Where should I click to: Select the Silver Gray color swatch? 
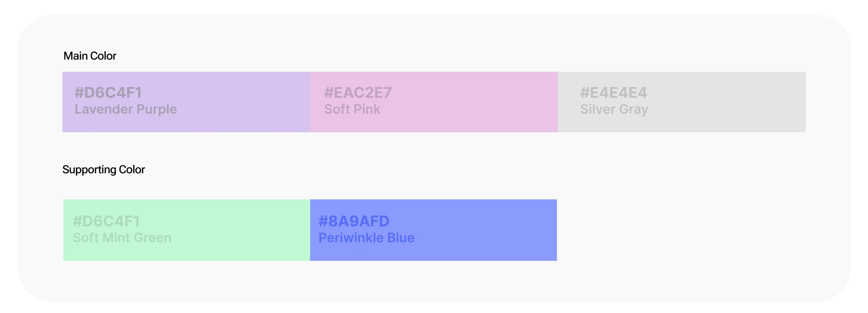pos(682,102)
